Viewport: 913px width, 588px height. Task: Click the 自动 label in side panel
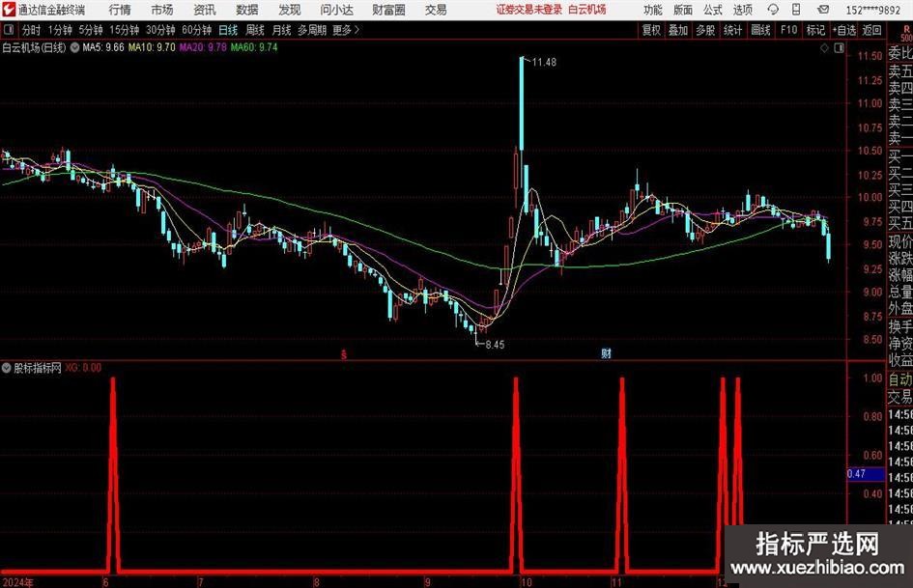pyautogui.click(x=900, y=379)
